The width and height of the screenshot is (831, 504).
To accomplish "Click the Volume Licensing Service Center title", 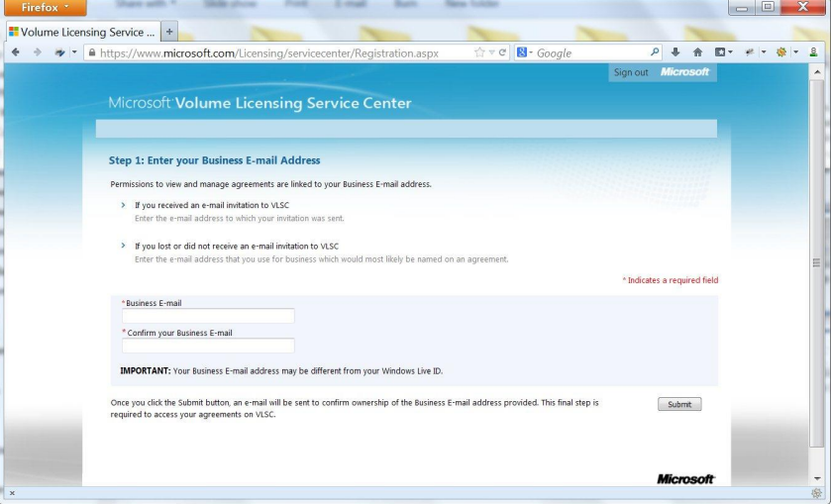I will coord(260,103).
